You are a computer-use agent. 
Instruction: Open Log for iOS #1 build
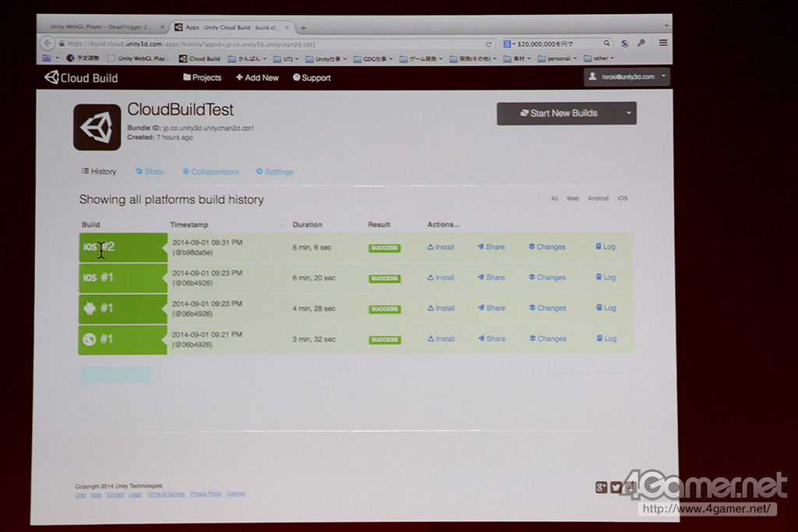pyautogui.click(x=606, y=277)
